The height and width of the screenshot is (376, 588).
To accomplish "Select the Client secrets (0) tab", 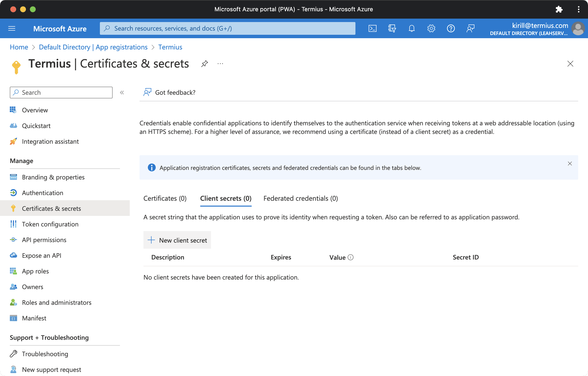I will 226,198.
